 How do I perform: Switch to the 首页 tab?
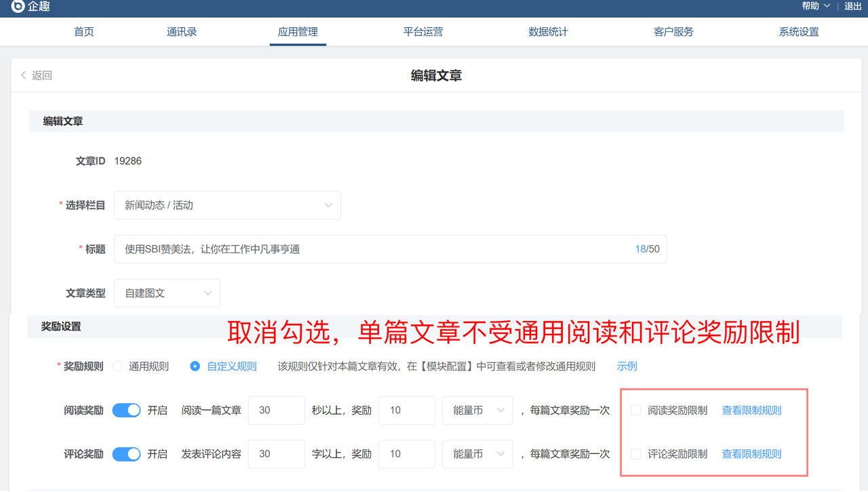pyautogui.click(x=84, y=32)
